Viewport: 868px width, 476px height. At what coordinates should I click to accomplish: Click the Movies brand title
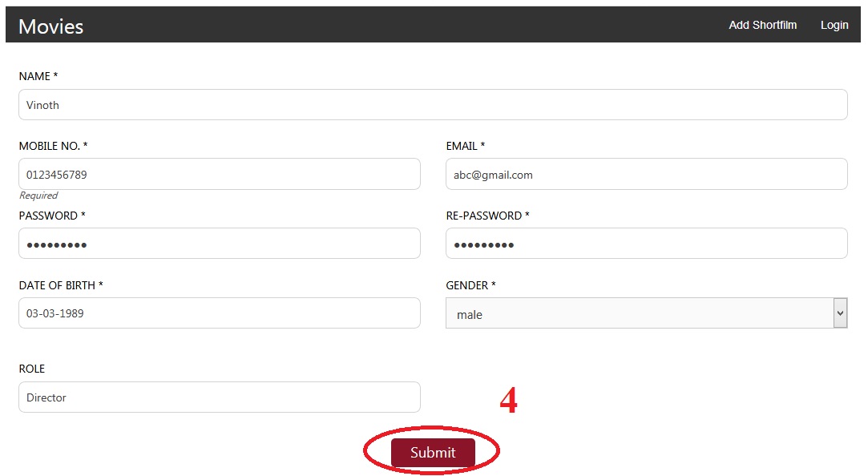pos(50,26)
